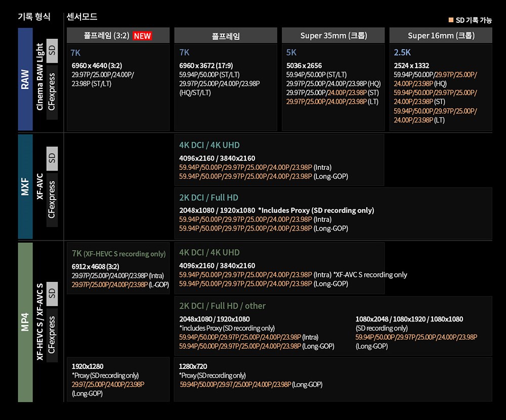Click the blue RAW format bar

pyautogui.click(x=25, y=79)
